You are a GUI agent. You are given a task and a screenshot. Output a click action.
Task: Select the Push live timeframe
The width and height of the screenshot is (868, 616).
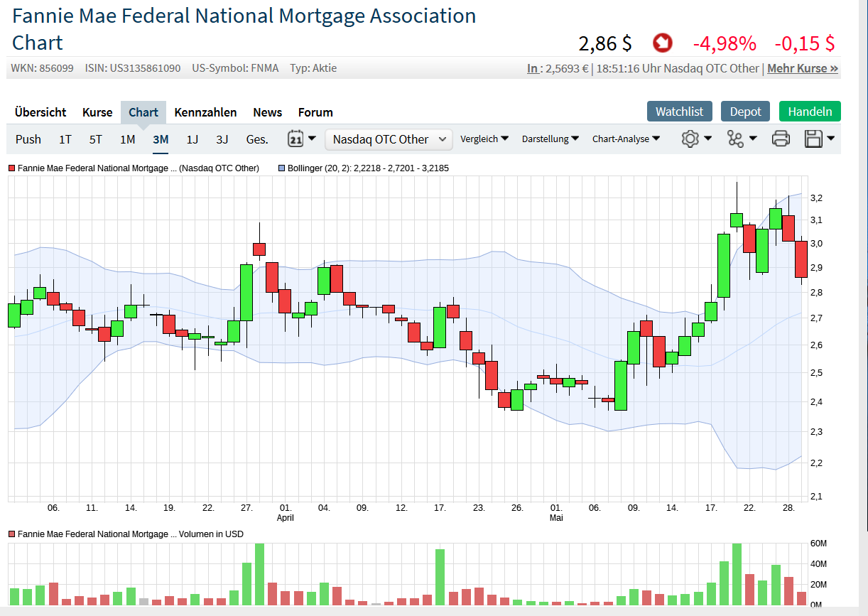[x=28, y=139]
